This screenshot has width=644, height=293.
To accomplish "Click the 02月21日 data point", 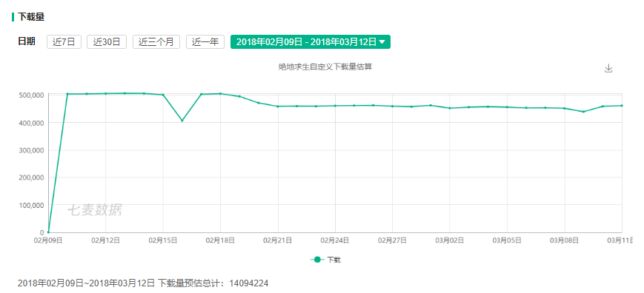I will [x=278, y=107].
